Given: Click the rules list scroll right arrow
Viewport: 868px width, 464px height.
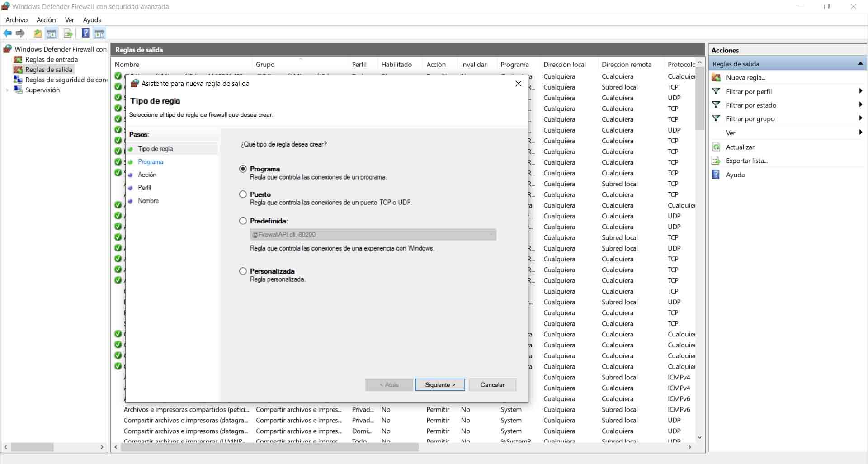Looking at the screenshot, I should click(x=690, y=447).
